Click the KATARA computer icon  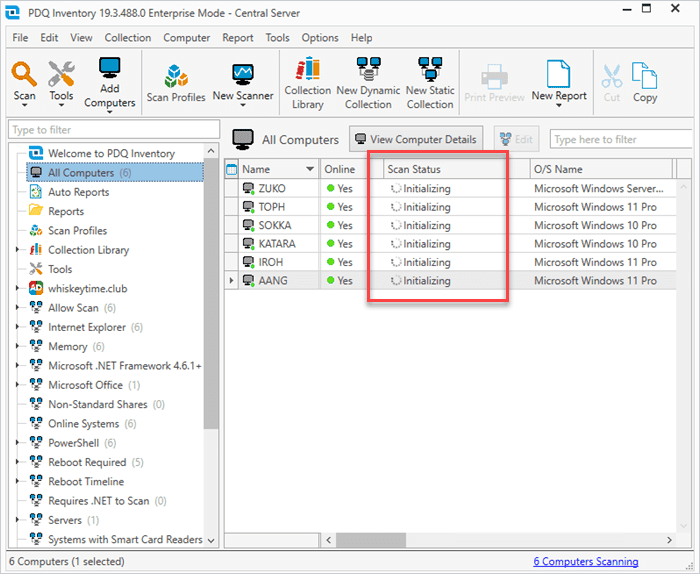(x=249, y=244)
